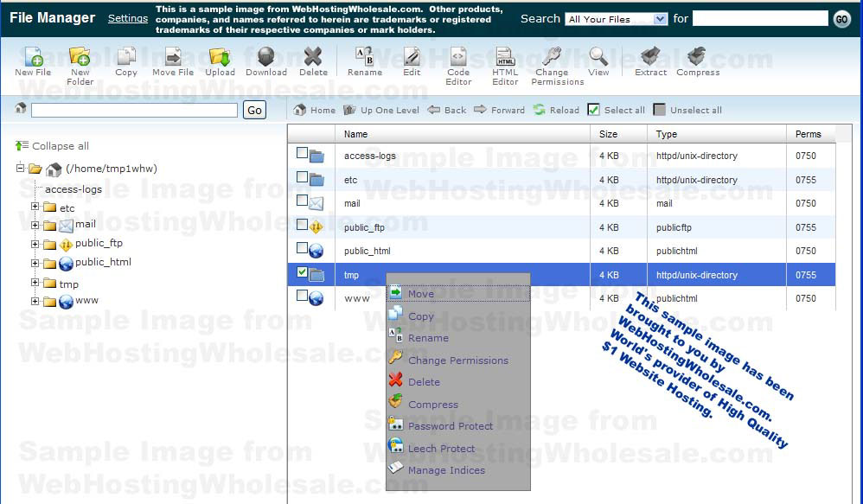
Task: Check the access-logs row checkbox
Action: tap(302, 152)
